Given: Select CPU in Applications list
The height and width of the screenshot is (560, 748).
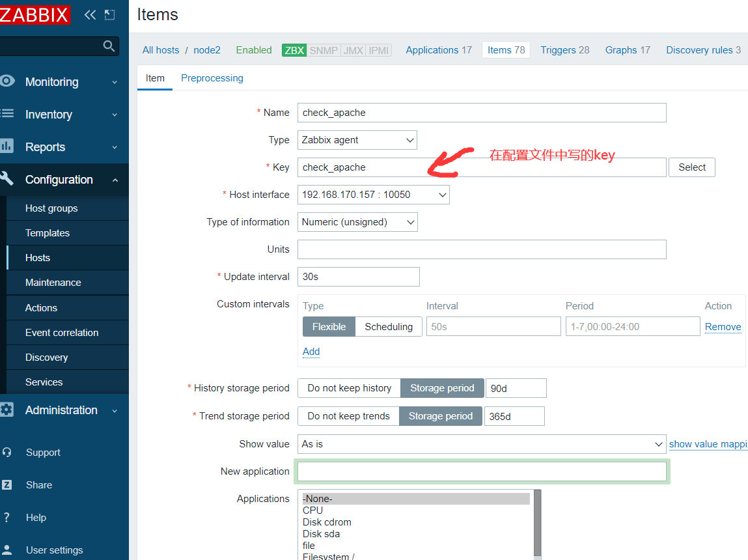Looking at the screenshot, I should click(x=416, y=511).
